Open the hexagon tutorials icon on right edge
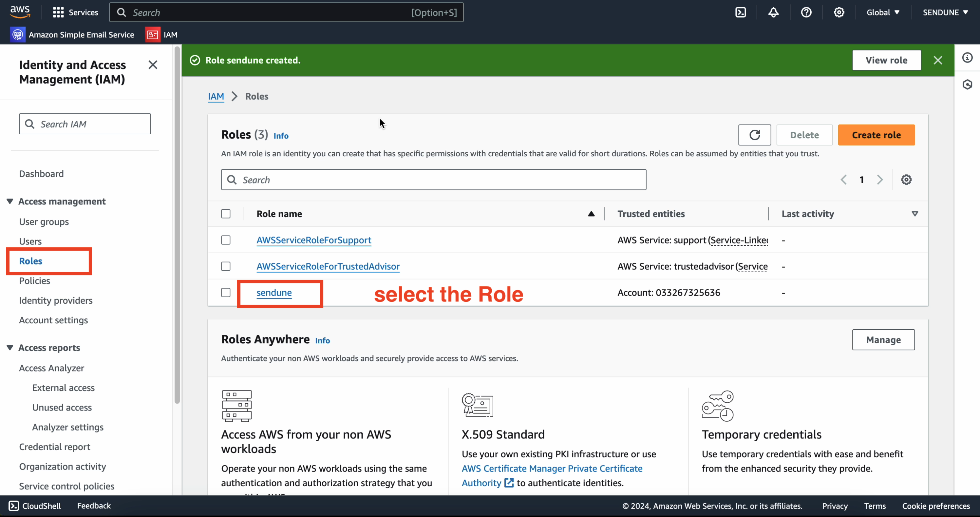The width and height of the screenshot is (980, 517). tap(968, 84)
